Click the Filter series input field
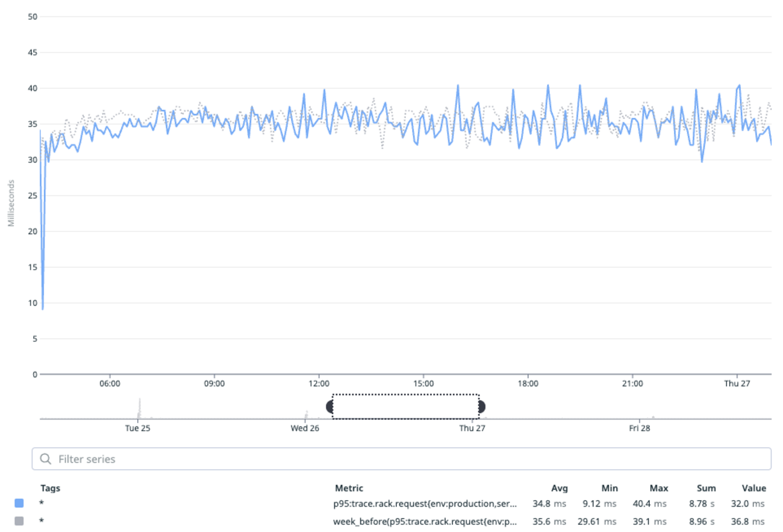Viewport: 783px width, 532px height. tap(402, 459)
